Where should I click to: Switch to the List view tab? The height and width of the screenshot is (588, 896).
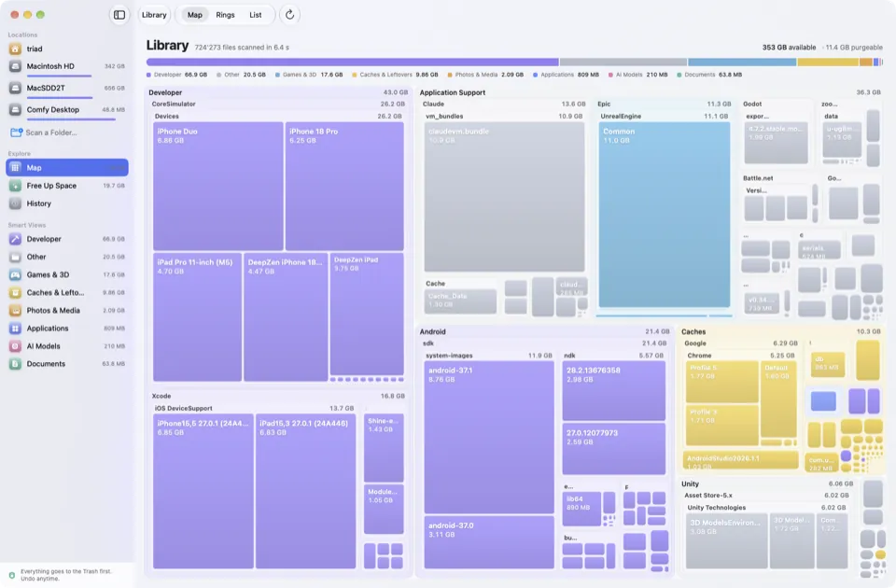pyautogui.click(x=256, y=15)
